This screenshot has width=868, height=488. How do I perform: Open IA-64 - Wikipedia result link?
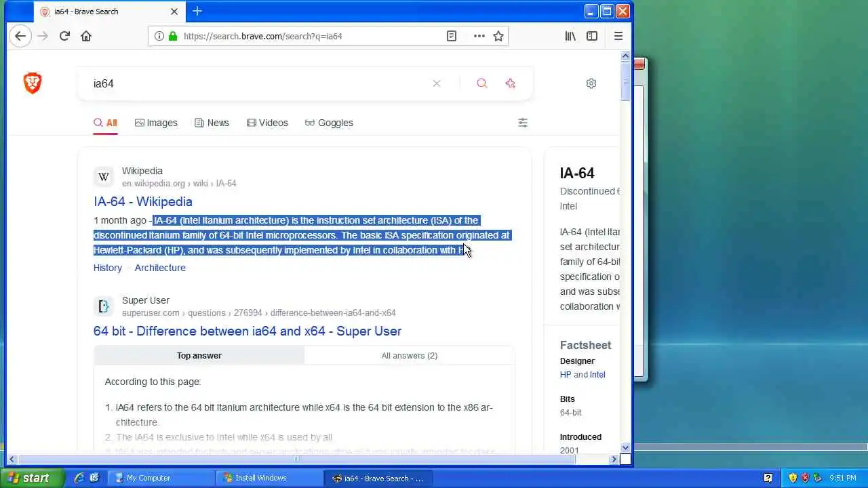(143, 201)
